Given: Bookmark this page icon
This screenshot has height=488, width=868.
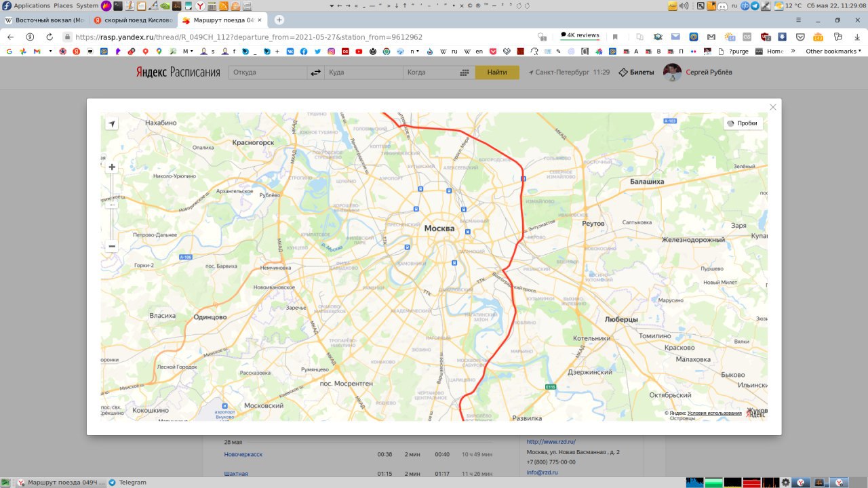Looking at the screenshot, I should [615, 37].
